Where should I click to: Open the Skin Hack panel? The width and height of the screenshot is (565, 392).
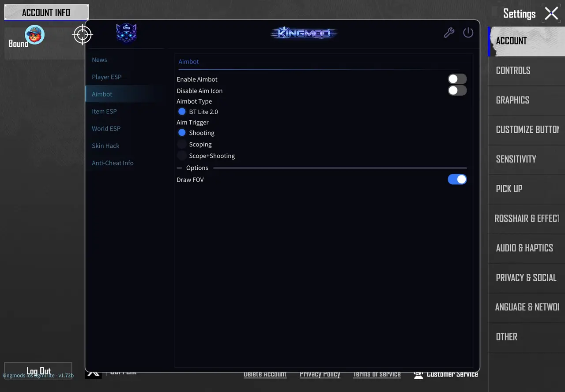click(105, 146)
